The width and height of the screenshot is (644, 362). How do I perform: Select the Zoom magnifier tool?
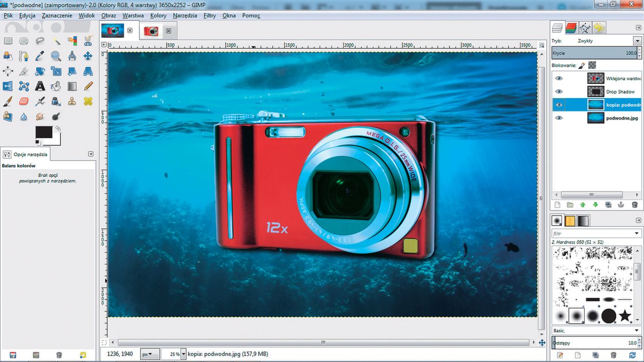(56, 56)
